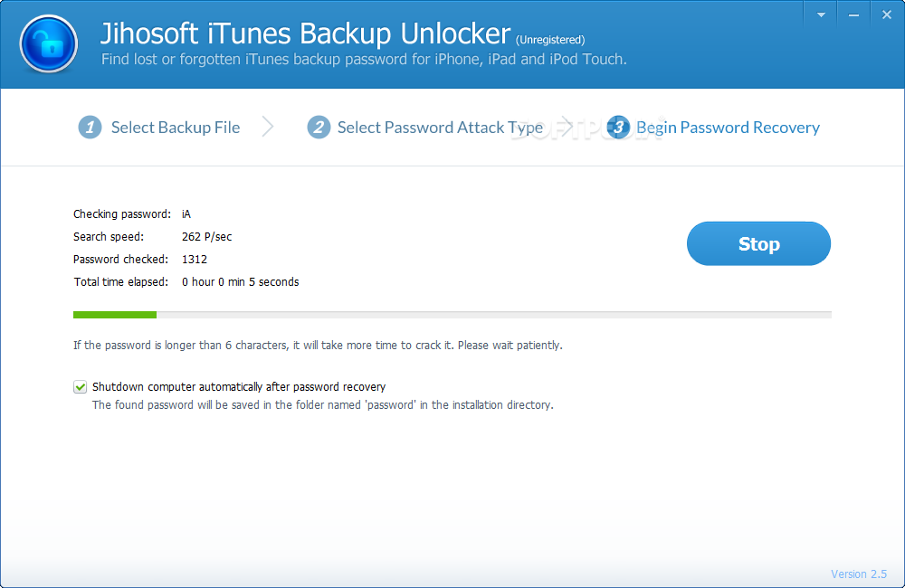Stop the password recovery

(x=758, y=244)
